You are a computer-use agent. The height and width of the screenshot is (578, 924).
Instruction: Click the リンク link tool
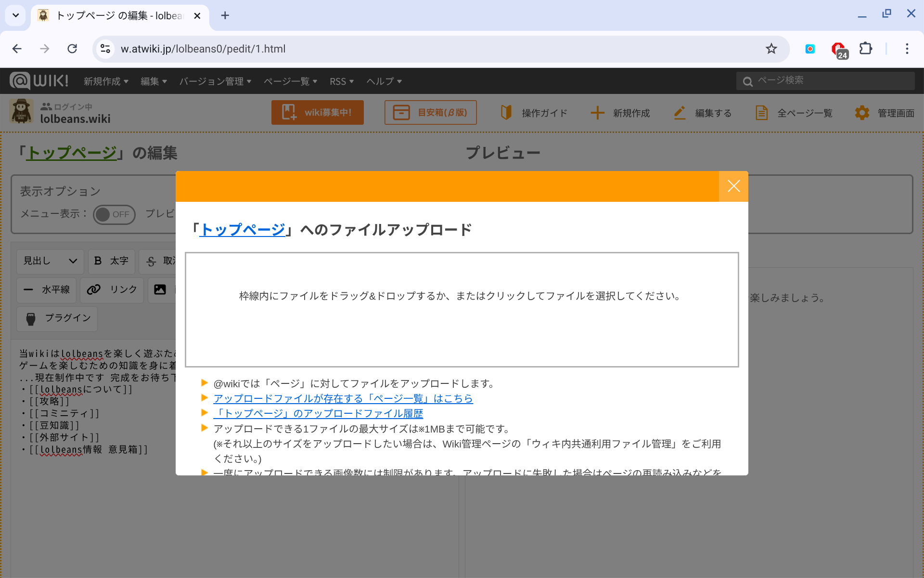pos(112,289)
